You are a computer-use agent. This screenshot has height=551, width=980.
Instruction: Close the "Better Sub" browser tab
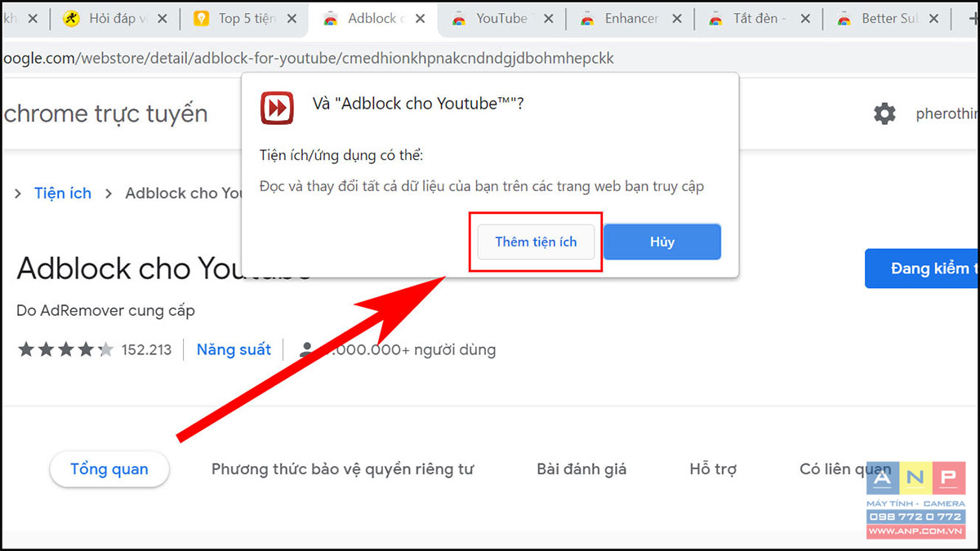pos(934,19)
